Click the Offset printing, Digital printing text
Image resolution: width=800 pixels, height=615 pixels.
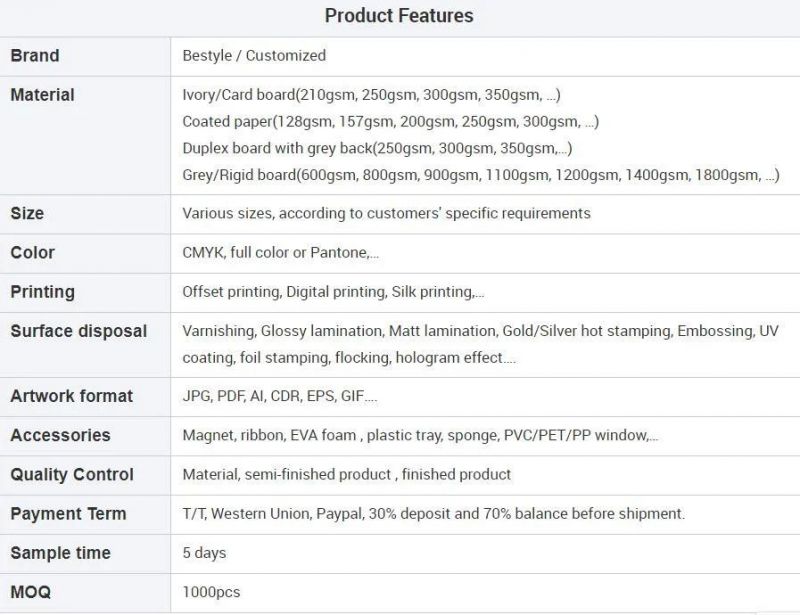point(333,291)
